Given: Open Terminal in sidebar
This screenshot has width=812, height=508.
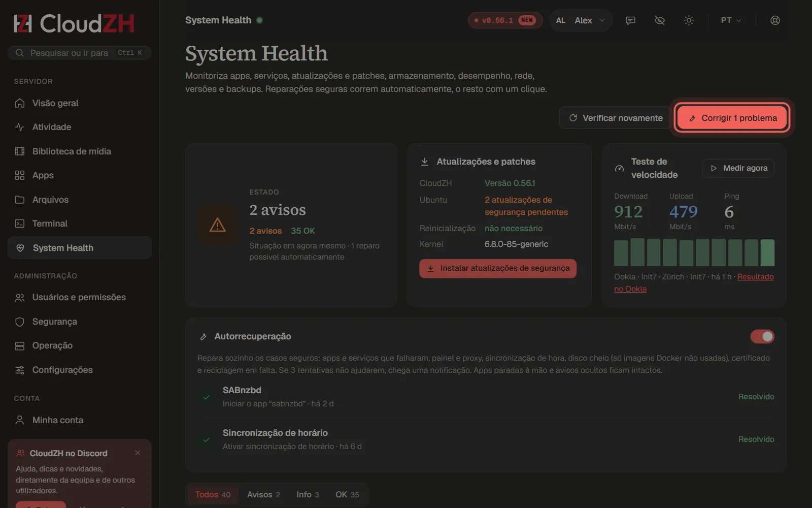Looking at the screenshot, I should [x=80, y=224].
